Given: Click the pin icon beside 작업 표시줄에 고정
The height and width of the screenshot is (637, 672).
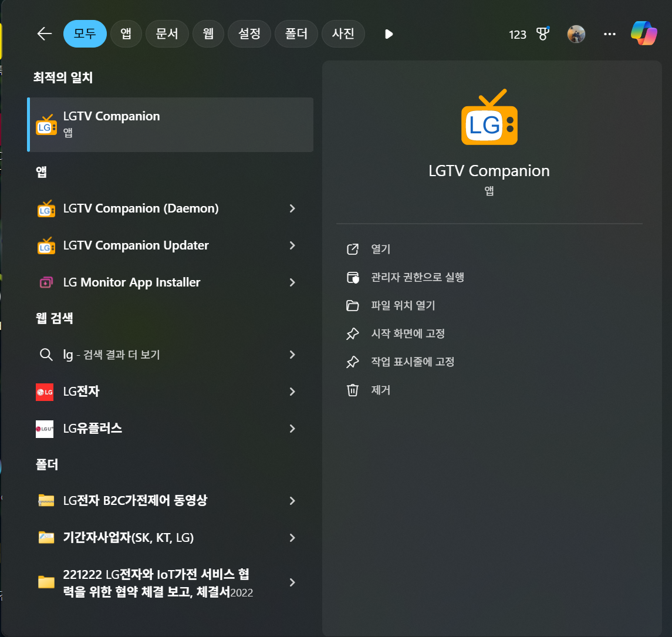Looking at the screenshot, I should [352, 362].
